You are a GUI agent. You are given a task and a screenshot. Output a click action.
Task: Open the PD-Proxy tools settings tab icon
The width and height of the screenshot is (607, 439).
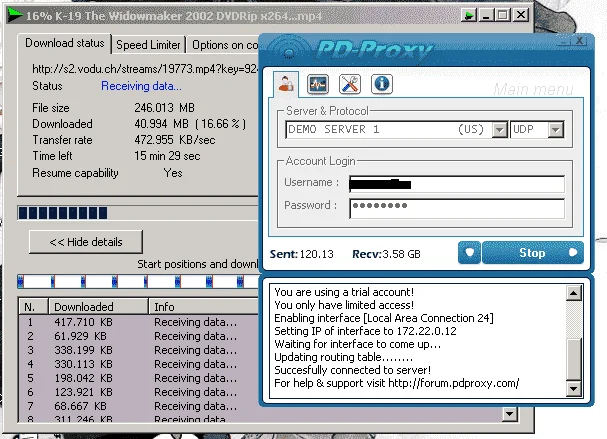coord(350,84)
